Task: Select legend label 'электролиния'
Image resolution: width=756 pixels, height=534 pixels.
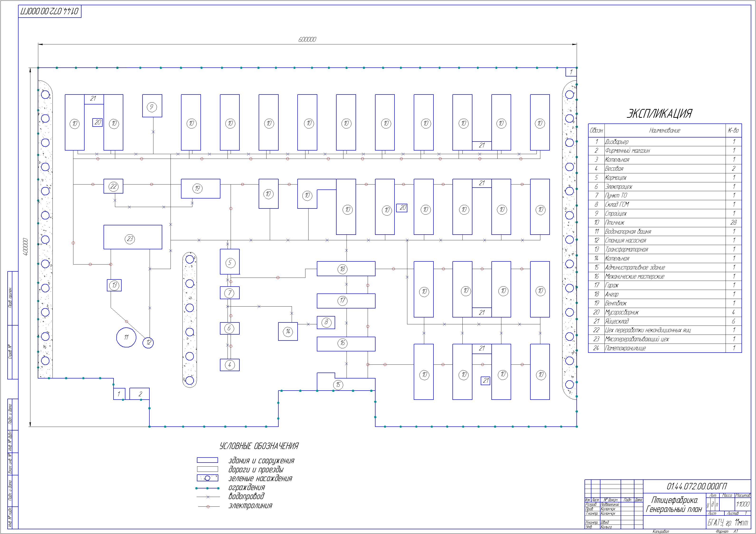Action: pyautogui.click(x=250, y=506)
